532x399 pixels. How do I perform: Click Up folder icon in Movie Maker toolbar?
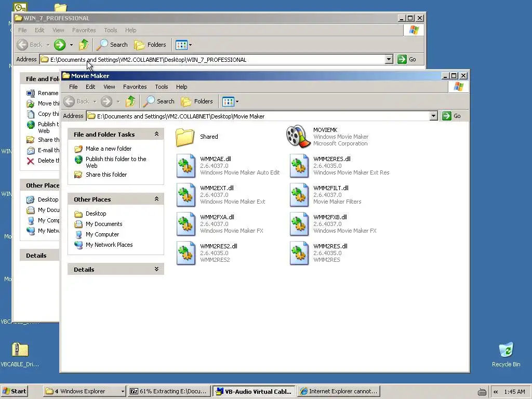point(130,101)
